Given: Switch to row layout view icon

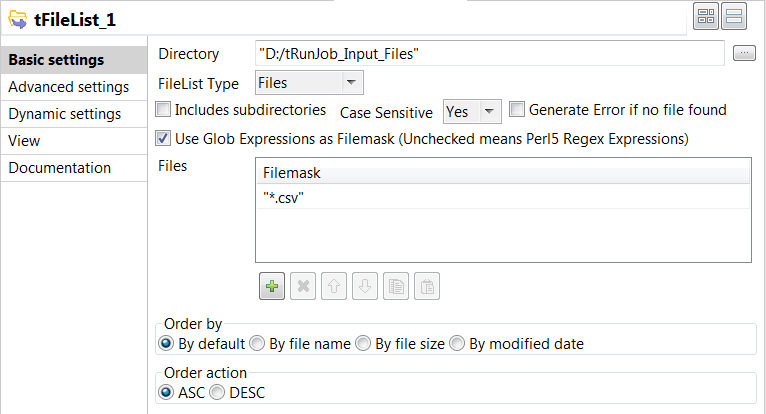Looking at the screenshot, I should (x=733, y=17).
